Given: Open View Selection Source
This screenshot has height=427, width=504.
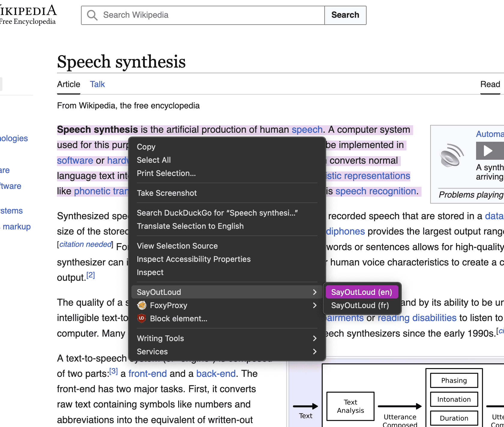Looking at the screenshot, I should tap(227, 246).
